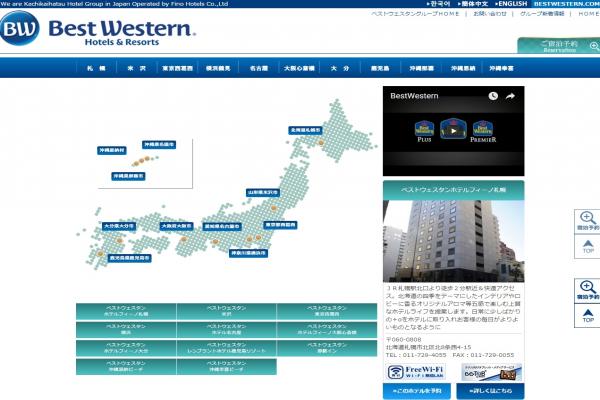Click the Osaka hotel dot on map
The image size is (600, 400).
[184, 239]
